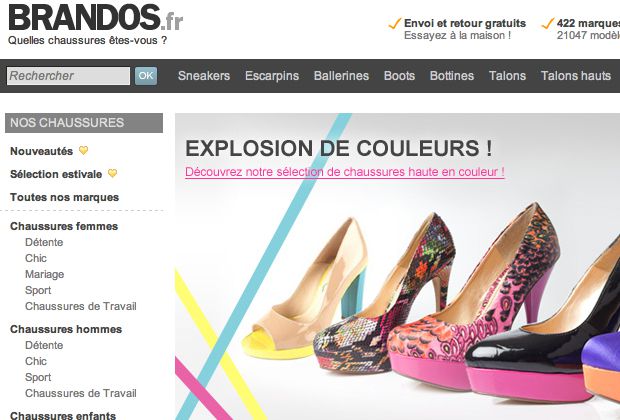The width and height of the screenshot is (620, 420).
Task: Follow the pink Découvrez notre sélection link
Action: [x=345, y=172]
